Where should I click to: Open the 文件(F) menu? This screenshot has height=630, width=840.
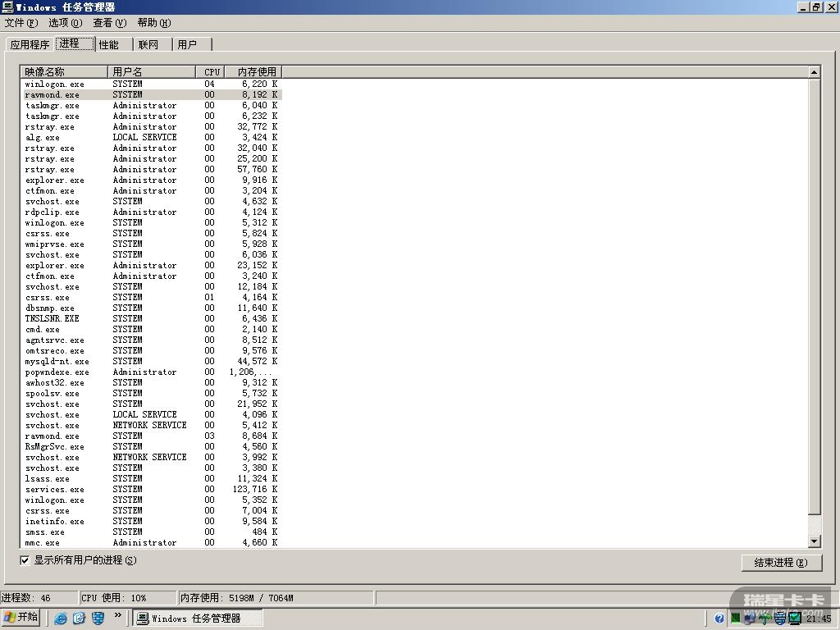click(21, 22)
